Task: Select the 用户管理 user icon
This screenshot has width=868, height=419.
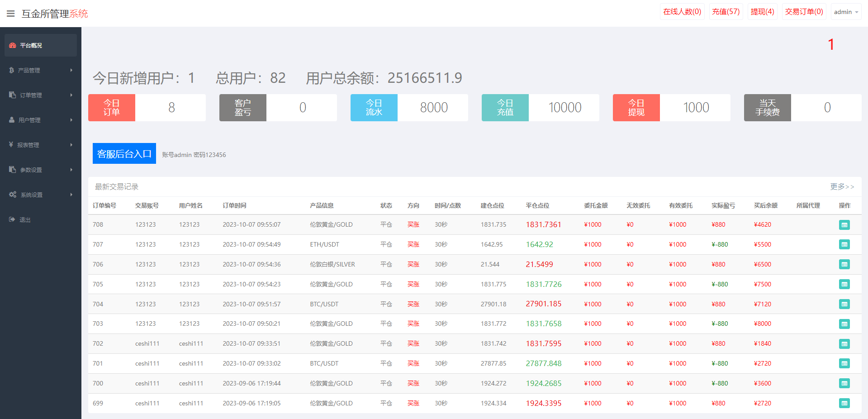Action: pos(11,120)
